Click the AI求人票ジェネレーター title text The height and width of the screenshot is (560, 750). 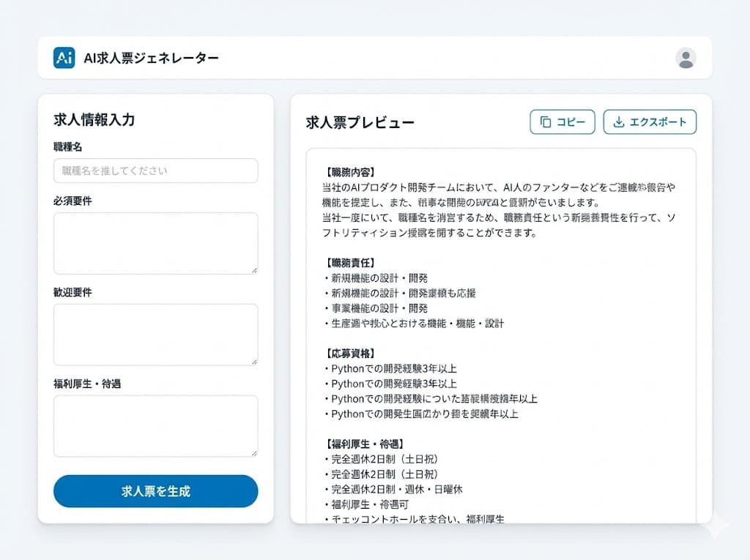tap(149, 56)
